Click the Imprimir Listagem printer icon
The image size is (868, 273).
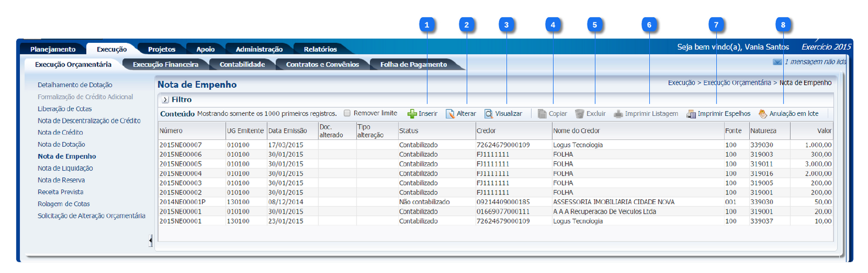click(618, 114)
